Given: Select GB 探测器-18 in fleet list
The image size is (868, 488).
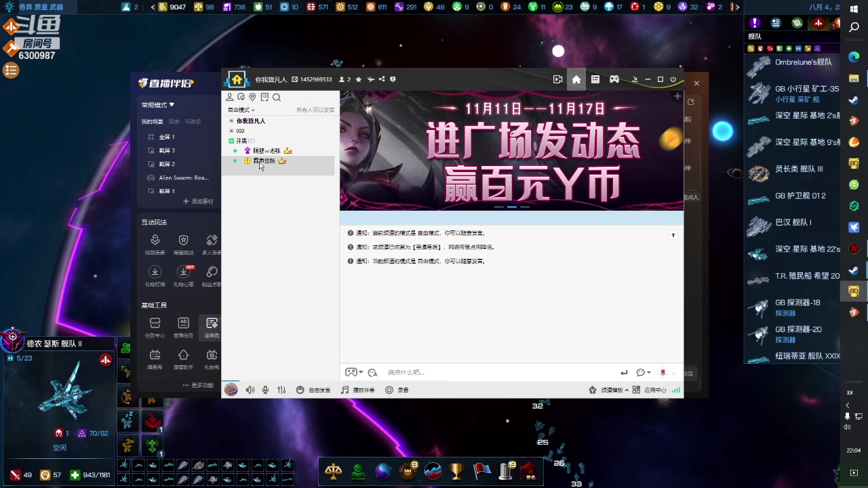Looking at the screenshot, I should coord(793,307).
